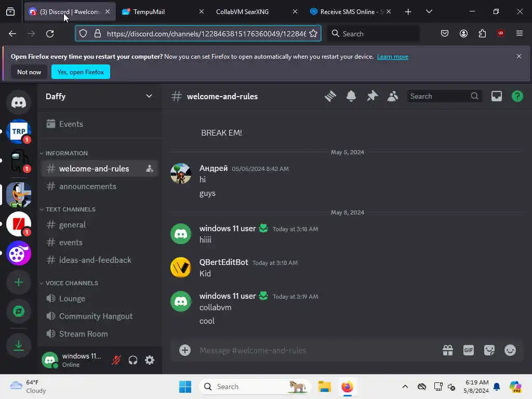
Task: Open Windows Start menu
Action: (x=185, y=387)
